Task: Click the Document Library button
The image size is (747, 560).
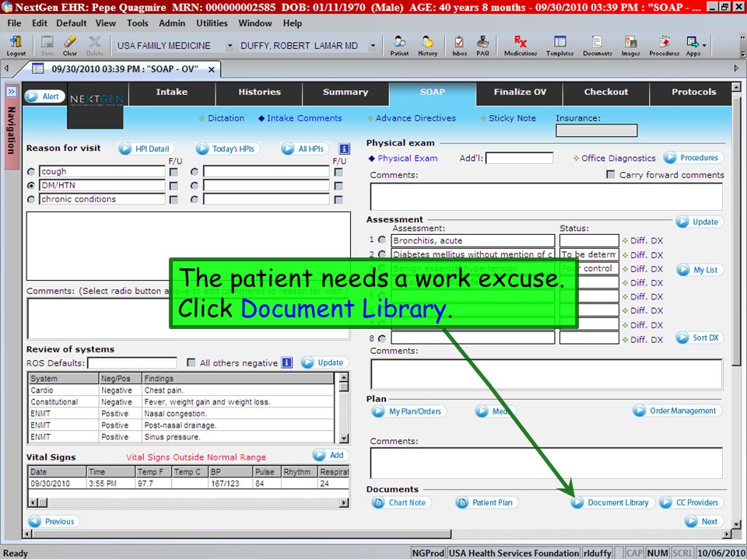Action: tap(612, 502)
